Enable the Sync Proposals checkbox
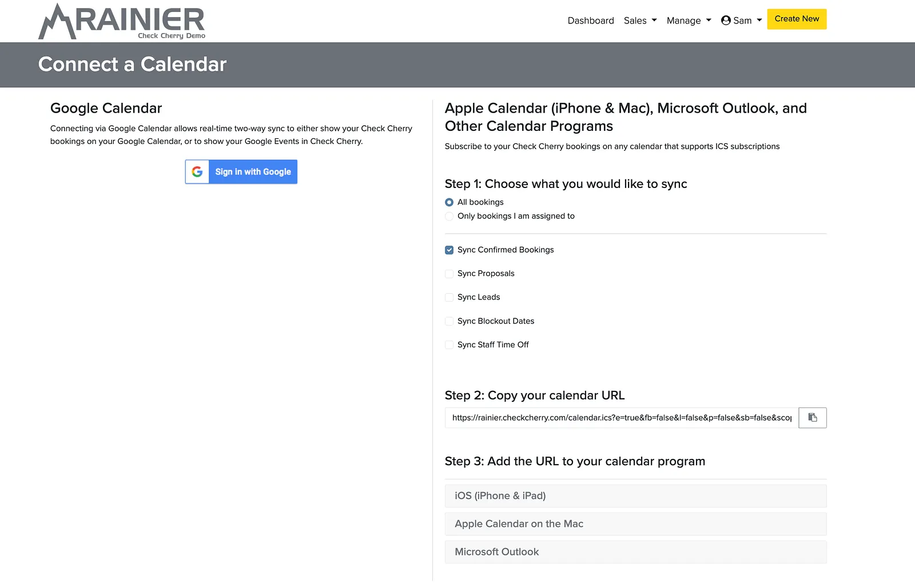Viewport: 915px width, 588px height. pos(449,274)
